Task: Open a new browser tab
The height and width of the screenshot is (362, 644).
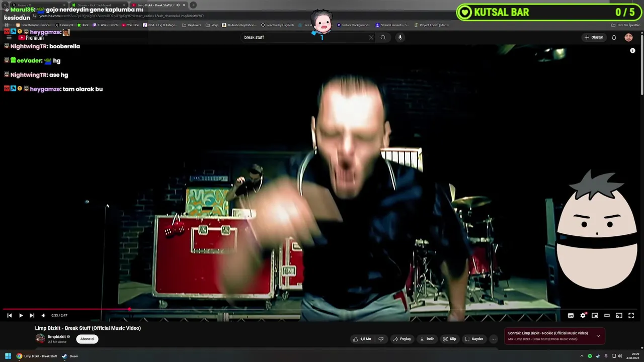Action: pos(193,5)
